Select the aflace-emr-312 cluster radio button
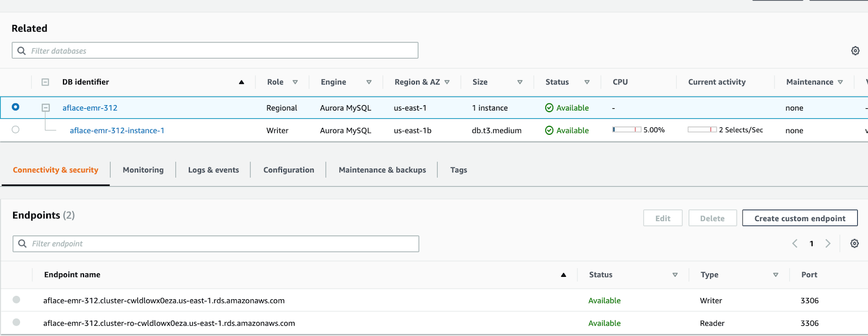Viewport: 868px width, 336px height. point(15,107)
